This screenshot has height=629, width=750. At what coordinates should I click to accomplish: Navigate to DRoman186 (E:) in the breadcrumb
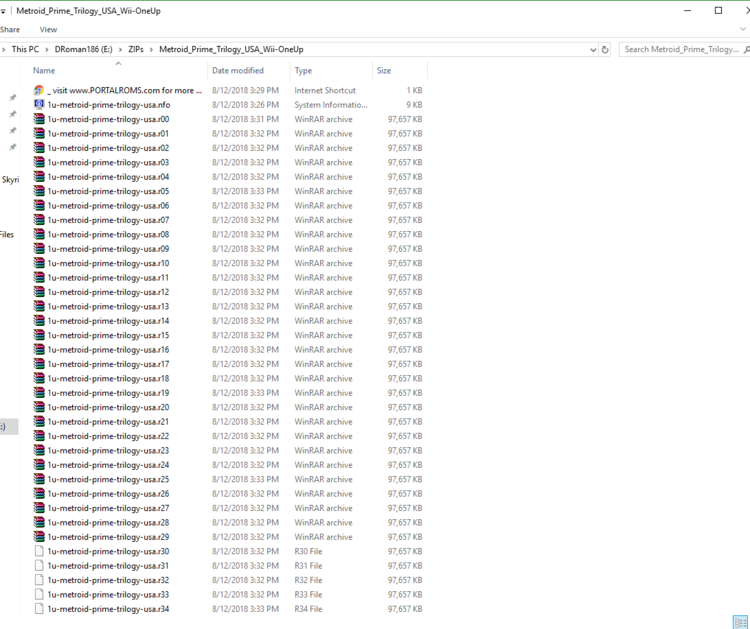tap(84, 49)
